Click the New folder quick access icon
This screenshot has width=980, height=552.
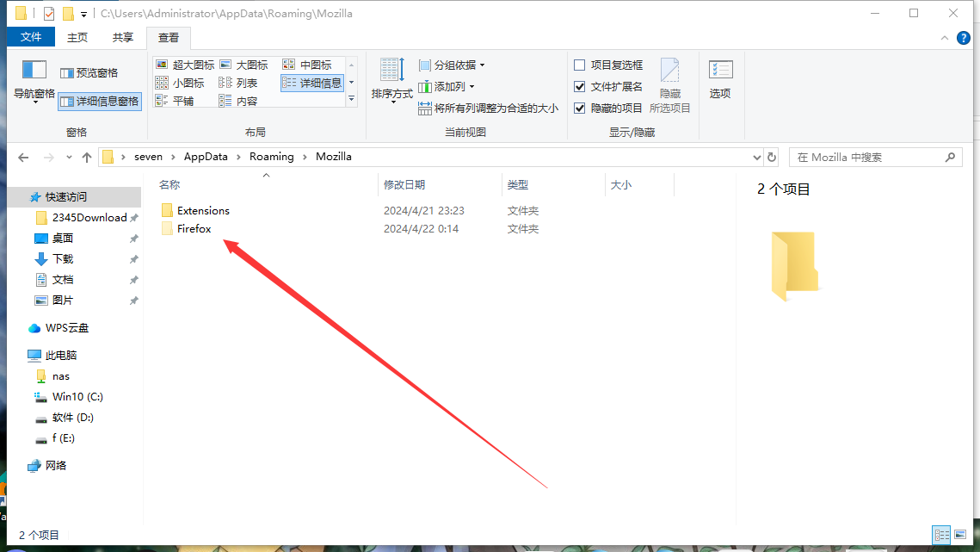pyautogui.click(x=67, y=13)
